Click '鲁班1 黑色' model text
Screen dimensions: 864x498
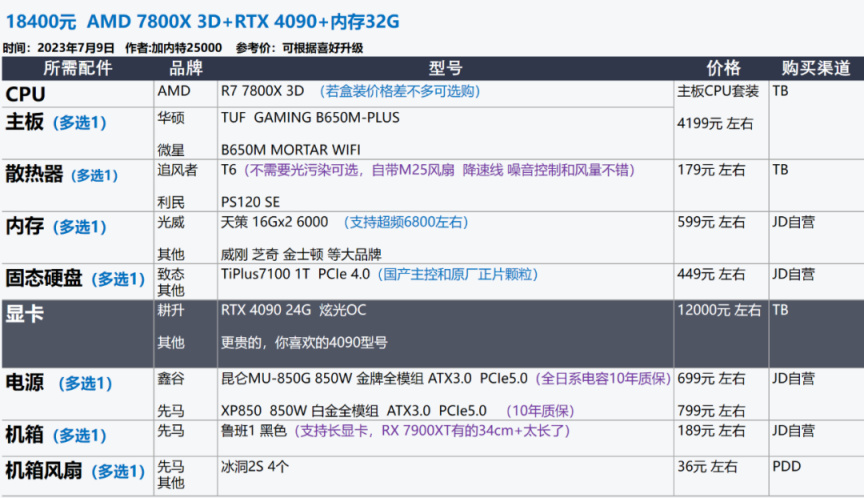[254, 431]
